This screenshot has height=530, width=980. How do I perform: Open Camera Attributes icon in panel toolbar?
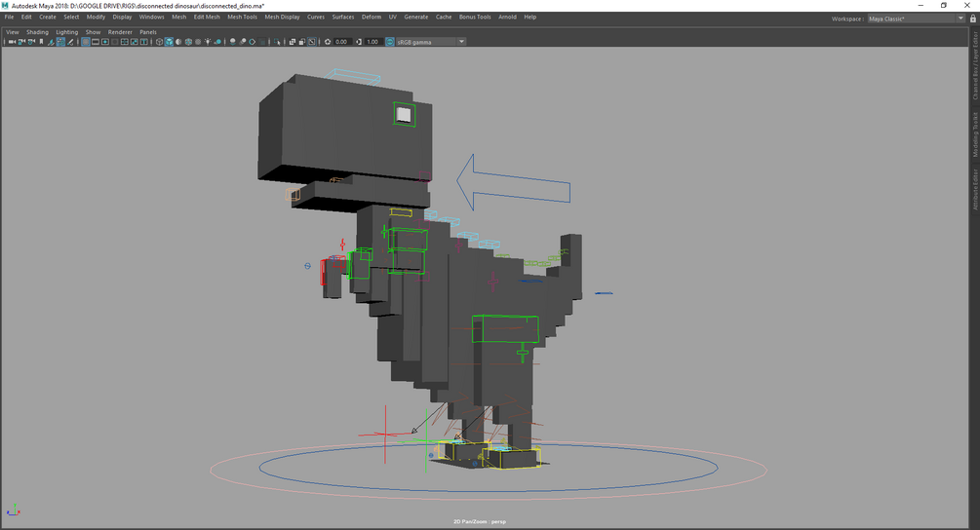click(31, 42)
